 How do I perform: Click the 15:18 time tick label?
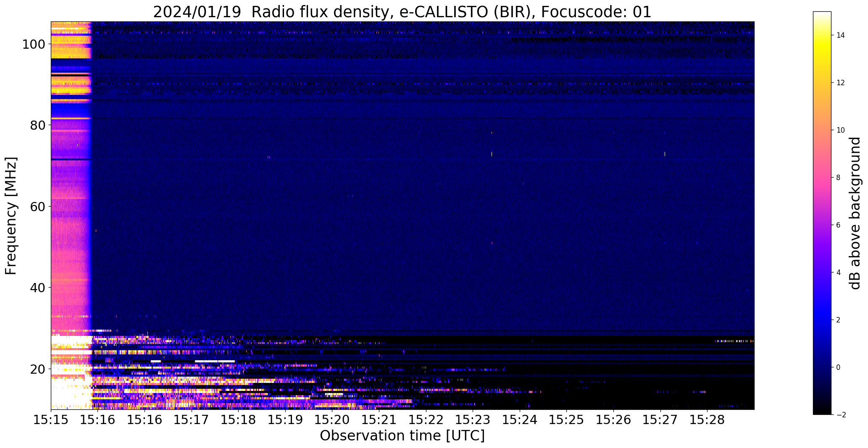[238, 420]
